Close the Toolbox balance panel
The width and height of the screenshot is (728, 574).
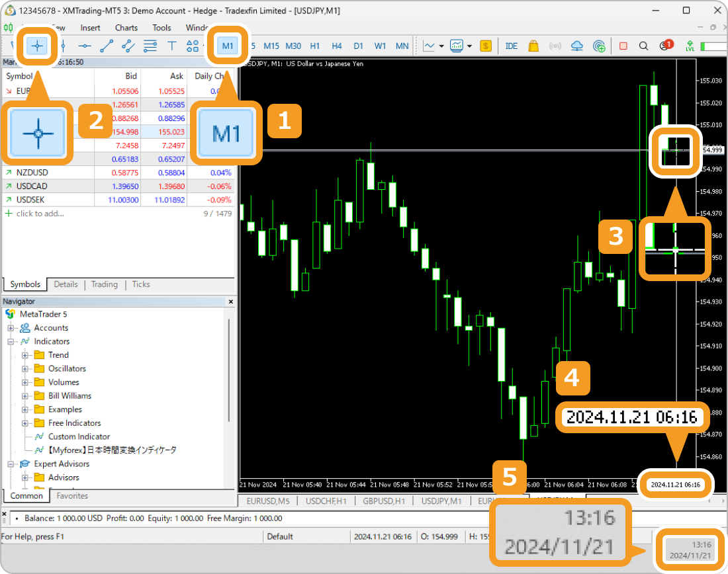[4, 514]
